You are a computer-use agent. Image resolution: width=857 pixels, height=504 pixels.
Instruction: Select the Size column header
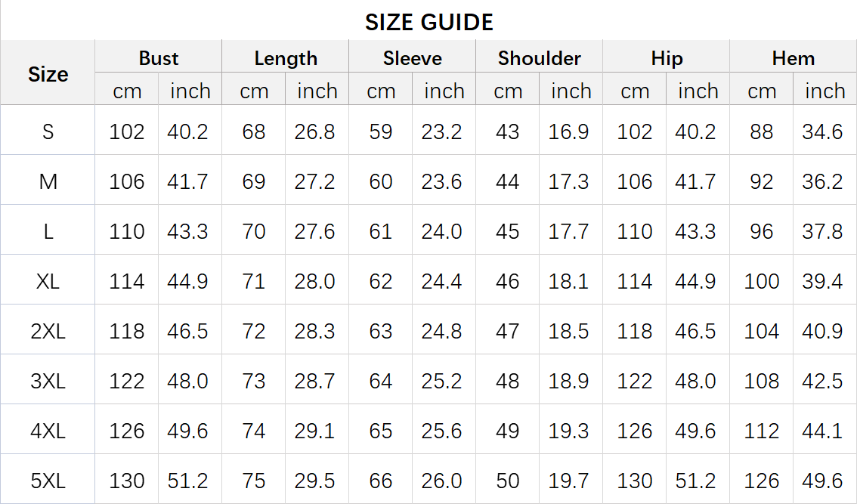(48, 74)
